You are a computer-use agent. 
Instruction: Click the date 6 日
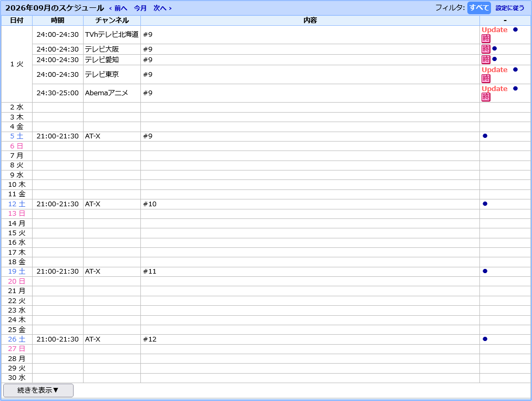tap(17, 146)
